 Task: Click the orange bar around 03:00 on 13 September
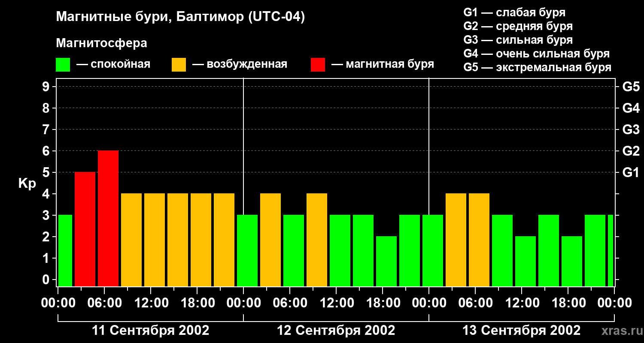[456, 240]
